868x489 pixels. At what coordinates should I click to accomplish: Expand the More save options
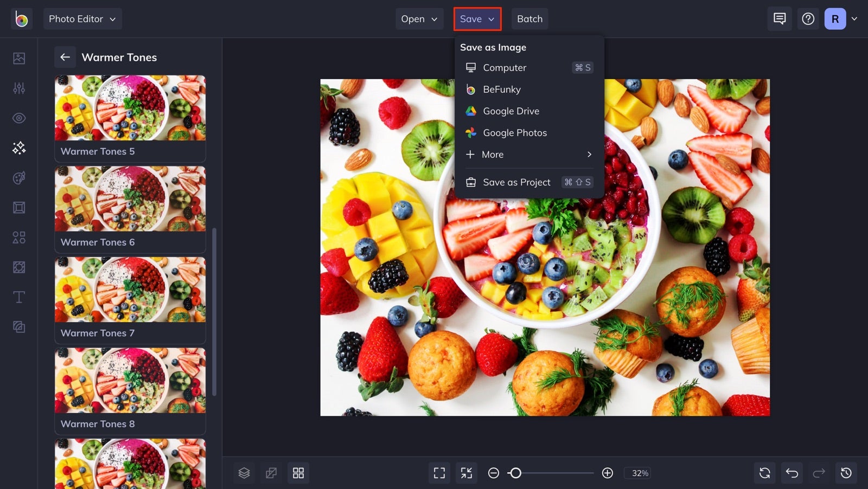pos(528,154)
